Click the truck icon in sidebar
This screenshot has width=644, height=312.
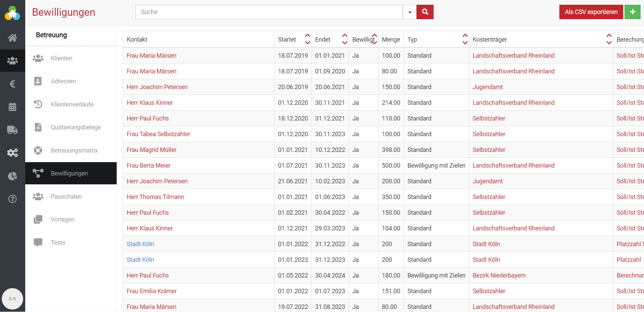(13, 130)
